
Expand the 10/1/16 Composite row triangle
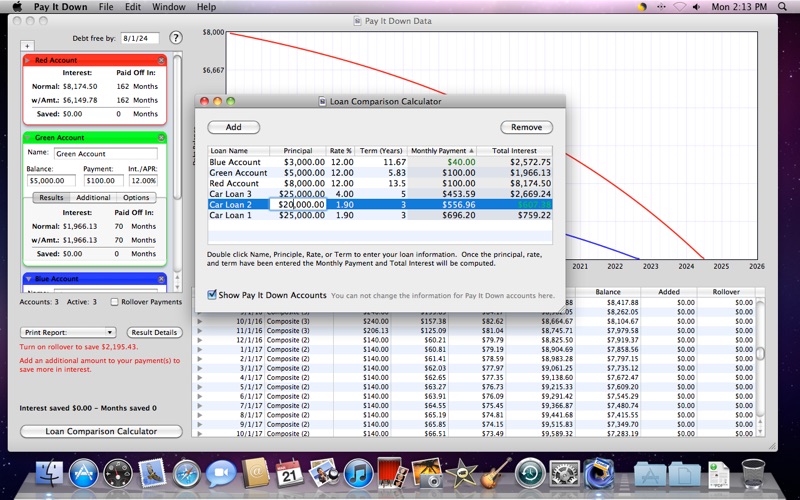pos(199,321)
